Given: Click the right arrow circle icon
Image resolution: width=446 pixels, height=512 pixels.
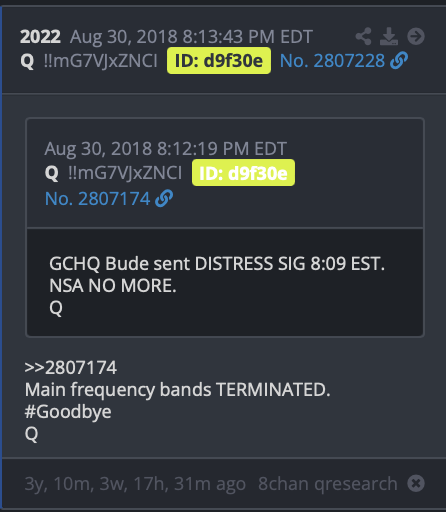Looking at the screenshot, I should pos(416,36).
